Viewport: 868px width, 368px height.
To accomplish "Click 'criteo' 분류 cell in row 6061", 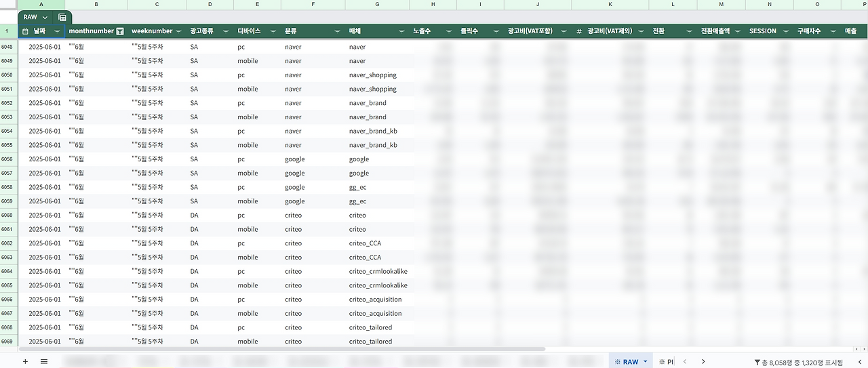I will point(313,230).
